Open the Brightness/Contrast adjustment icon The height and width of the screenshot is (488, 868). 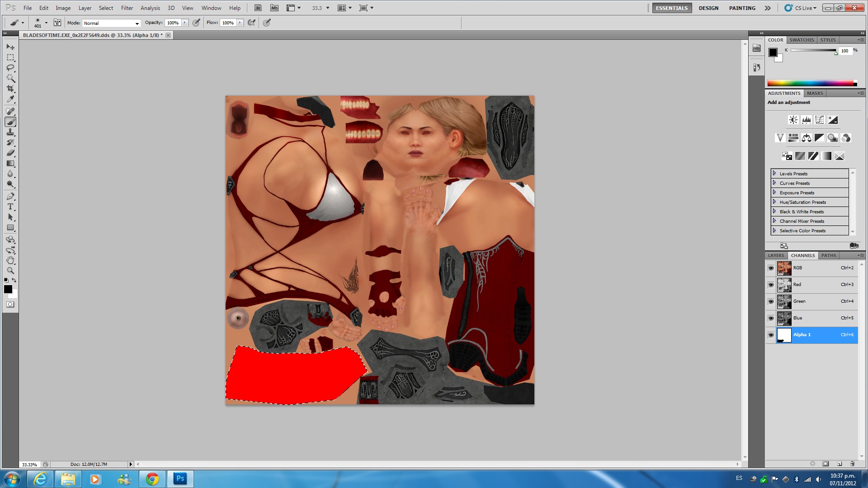pos(793,120)
